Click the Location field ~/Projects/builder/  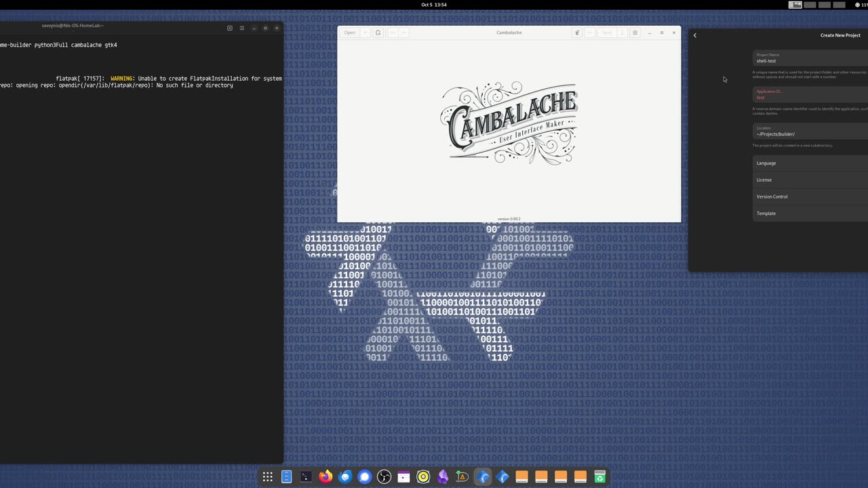coord(810,131)
